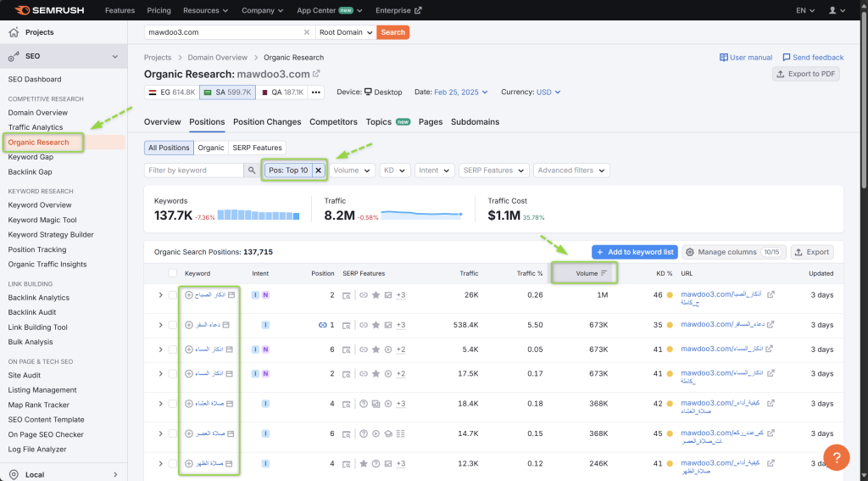Viewport: 868px width, 481px height.
Task: Switch to the Subdomains tab
Action: [x=475, y=122]
